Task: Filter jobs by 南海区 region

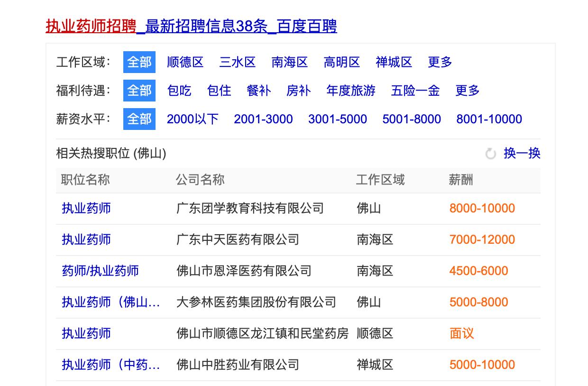Action: tap(290, 62)
